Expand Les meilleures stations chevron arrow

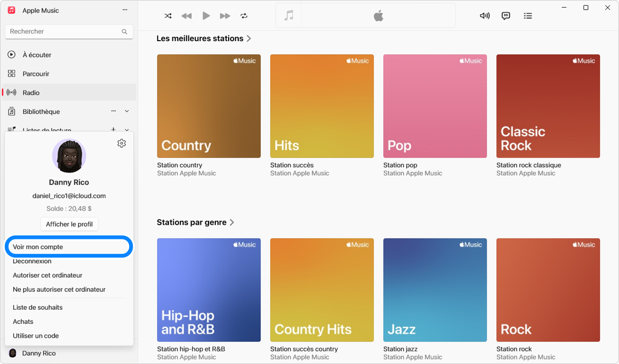click(249, 38)
